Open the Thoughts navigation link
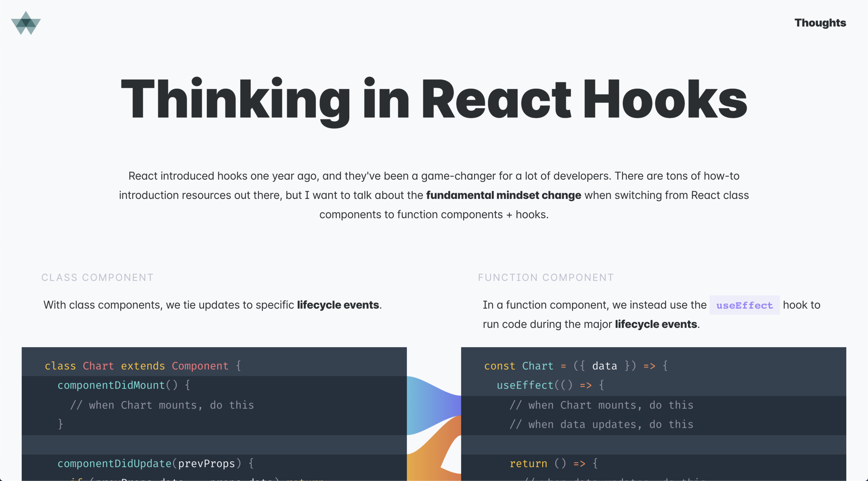 click(x=820, y=23)
